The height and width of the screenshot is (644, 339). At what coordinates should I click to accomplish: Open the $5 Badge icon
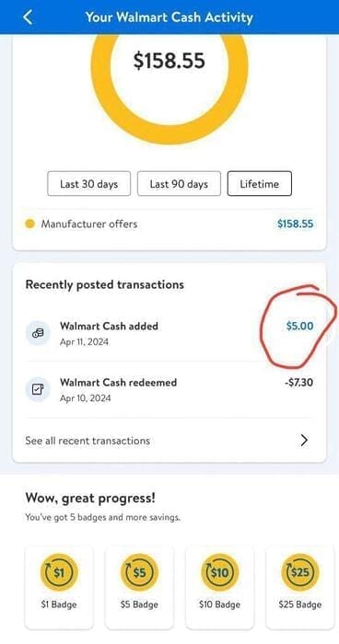139,572
